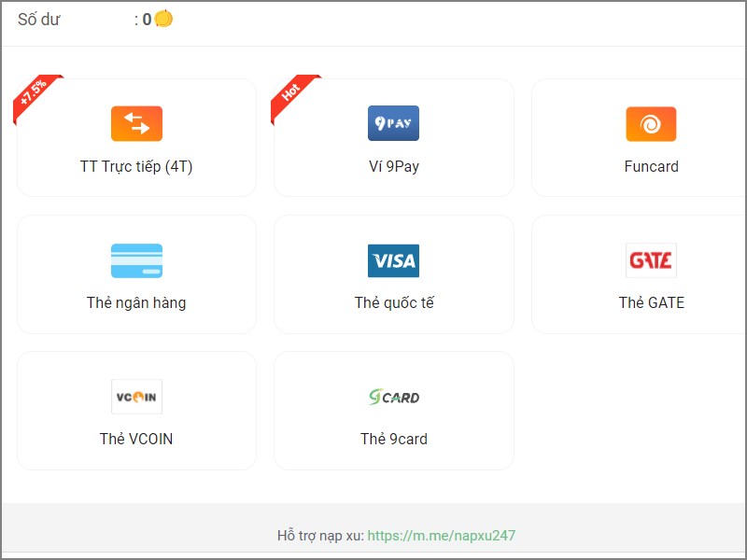Open Thẻ VCOIN text label

136,439
